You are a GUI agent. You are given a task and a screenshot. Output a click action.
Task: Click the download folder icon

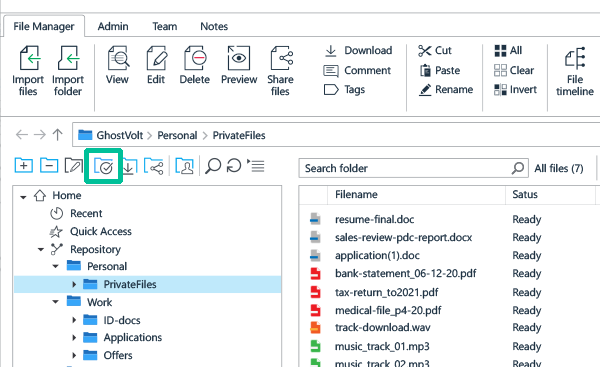pos(129,166)
